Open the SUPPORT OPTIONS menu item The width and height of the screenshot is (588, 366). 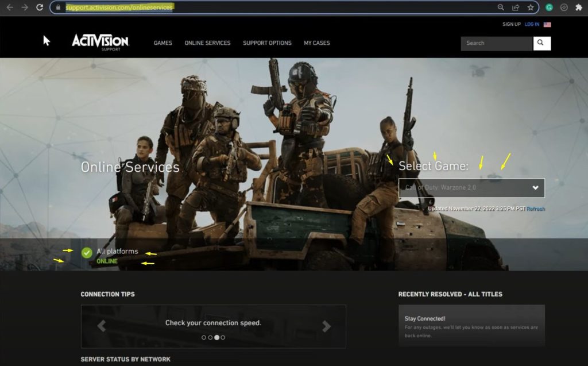coord(267,43)
